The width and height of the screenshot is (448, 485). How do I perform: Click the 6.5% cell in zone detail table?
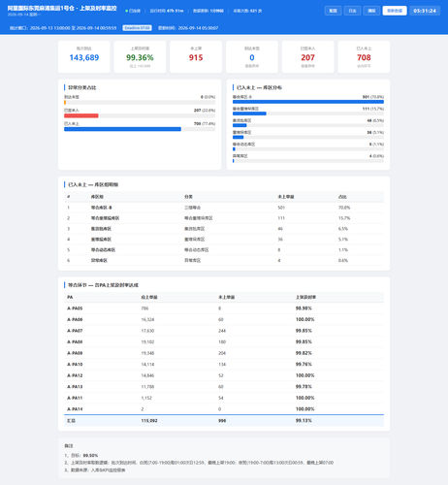pyautogui.click(x=342, y=229)
